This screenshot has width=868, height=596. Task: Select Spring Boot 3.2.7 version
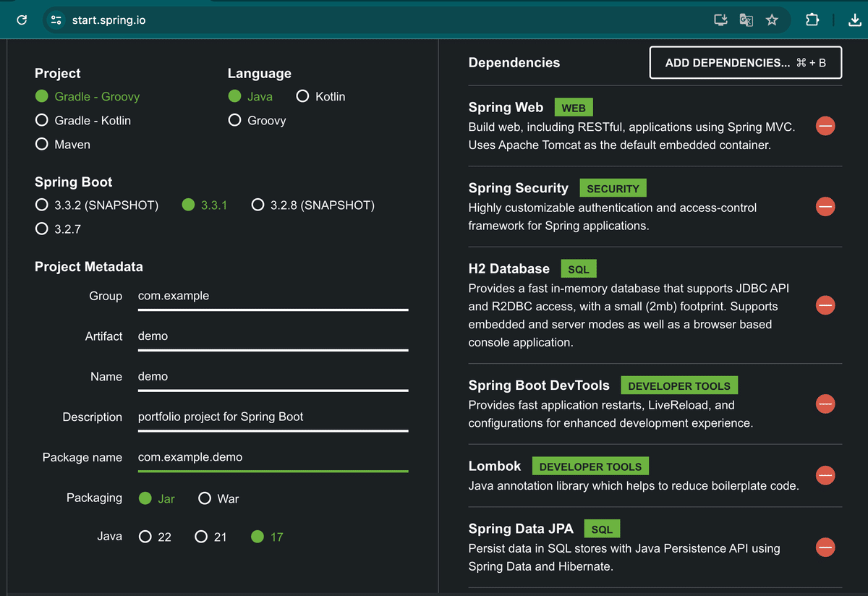tap(42, 229)
